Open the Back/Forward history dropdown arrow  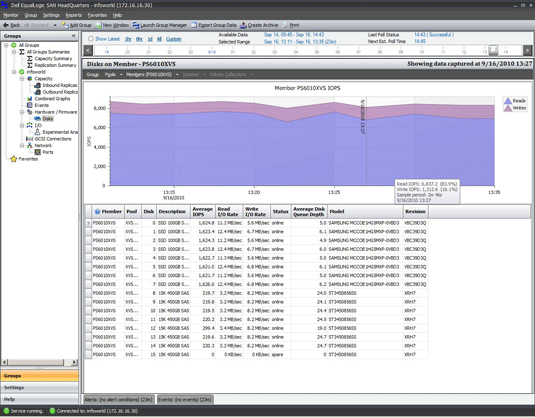coord(55,25)
